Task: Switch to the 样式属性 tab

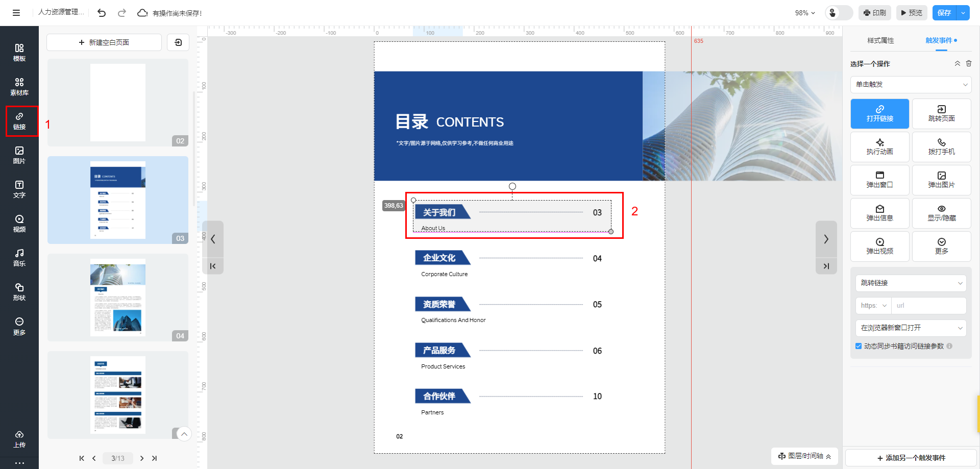Action: click(x=880, y=40)
